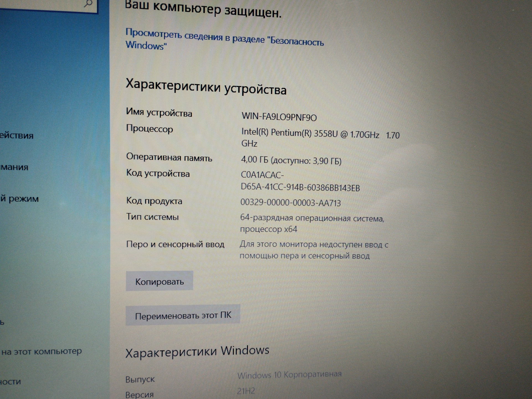Click the Имя устройства label

[159, 112]
